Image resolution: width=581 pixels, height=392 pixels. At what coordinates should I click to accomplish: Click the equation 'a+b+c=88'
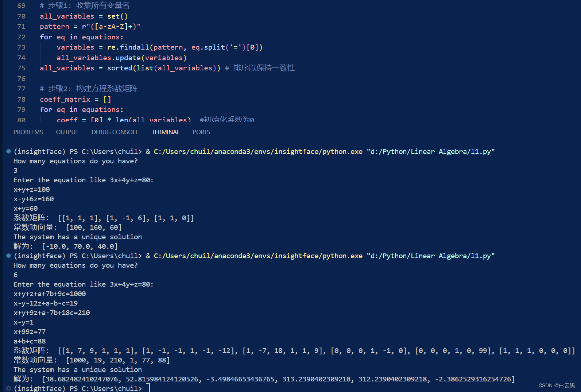[x=30, y=341]
